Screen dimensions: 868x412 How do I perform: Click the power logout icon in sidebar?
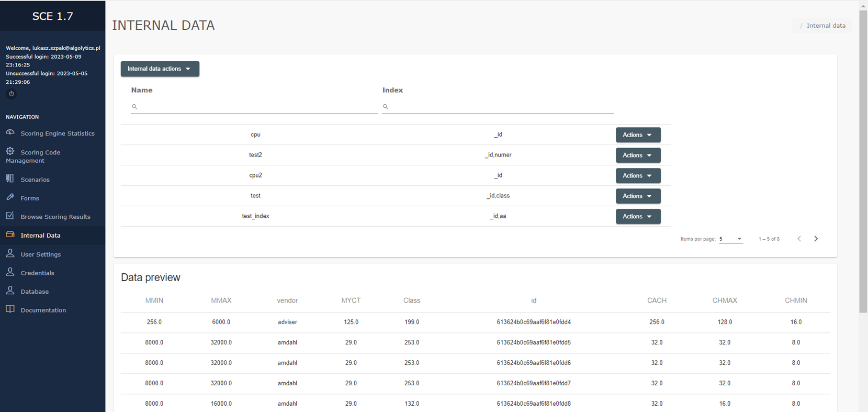point(11,94)
